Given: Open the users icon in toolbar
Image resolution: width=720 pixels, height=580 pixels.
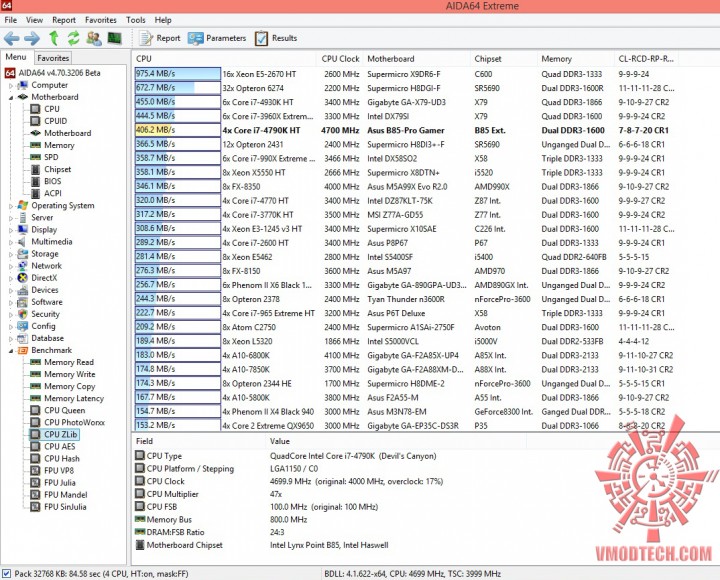Looking at the screenshot, I should pyautogui.click(x=94, y=38).
